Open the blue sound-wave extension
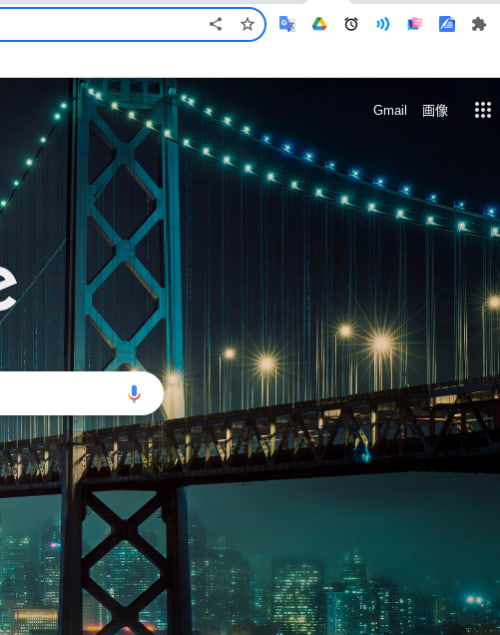This screenshot has height=635, width=500. pyautogui.click(x=383, y=24)
